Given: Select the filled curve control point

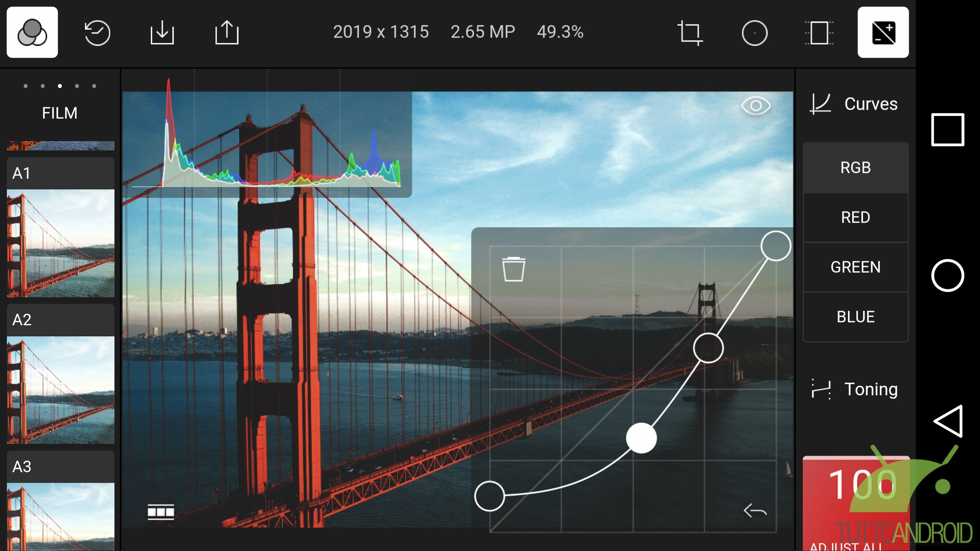Looking at the screenshot, I should coord(641,438).
